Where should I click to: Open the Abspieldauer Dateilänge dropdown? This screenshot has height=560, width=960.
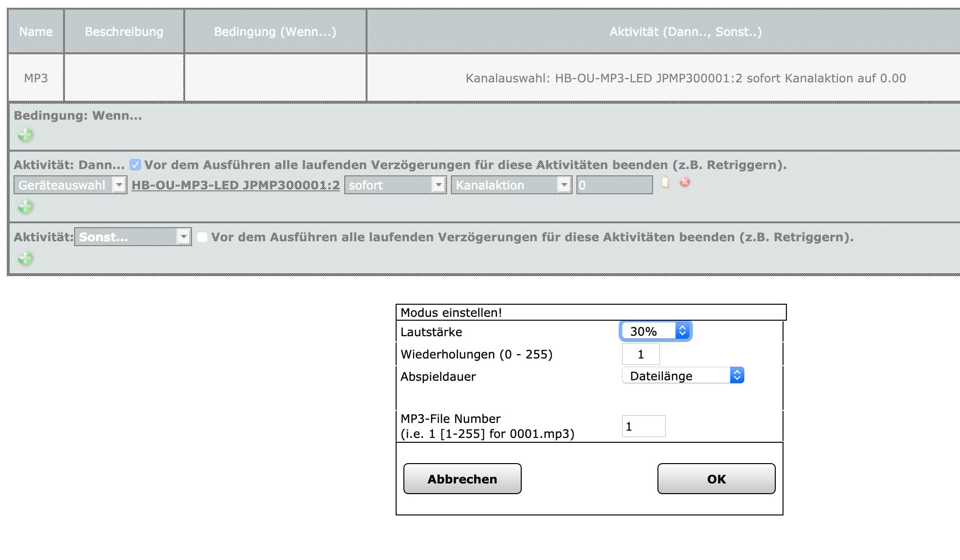683,376
